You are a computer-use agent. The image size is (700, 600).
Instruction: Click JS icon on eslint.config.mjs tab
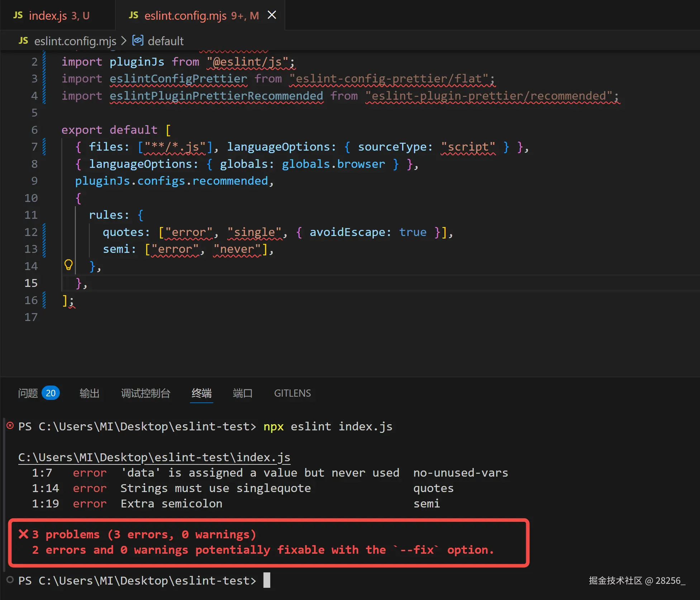(133, 15)
